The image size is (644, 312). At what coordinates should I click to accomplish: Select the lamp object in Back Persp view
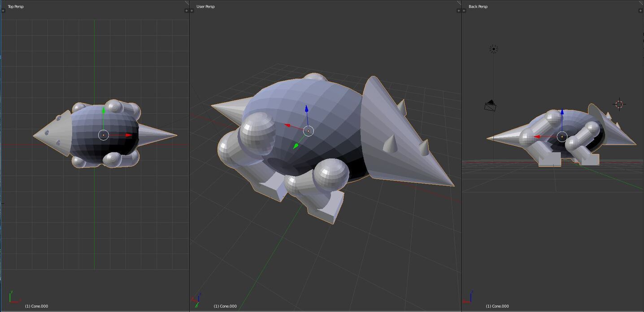pos(494,49)
